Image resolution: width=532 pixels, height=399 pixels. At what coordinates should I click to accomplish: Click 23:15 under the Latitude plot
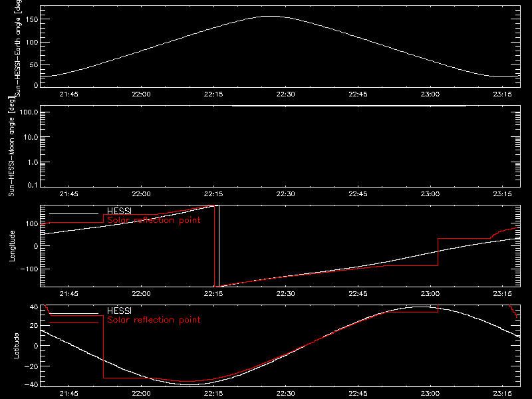click(503, 394)
